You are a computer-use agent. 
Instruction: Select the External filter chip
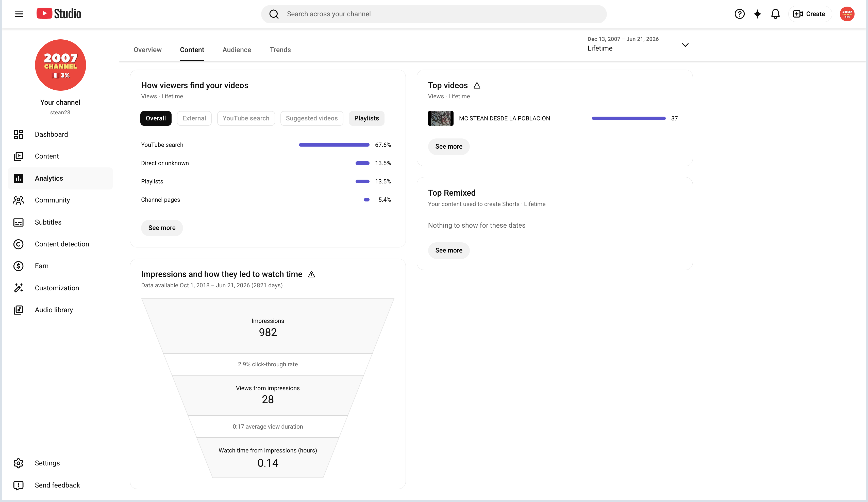tap(194, 118)
